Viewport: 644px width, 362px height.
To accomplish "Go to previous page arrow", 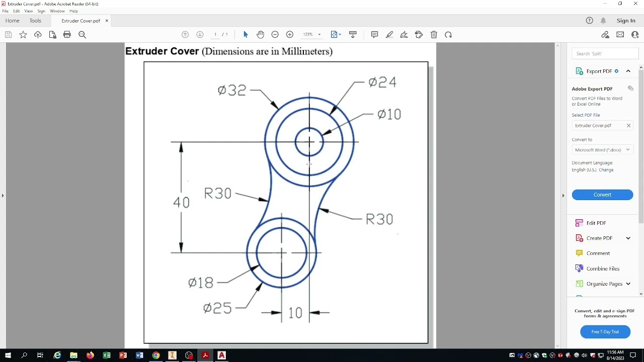I will coord(185,35).
